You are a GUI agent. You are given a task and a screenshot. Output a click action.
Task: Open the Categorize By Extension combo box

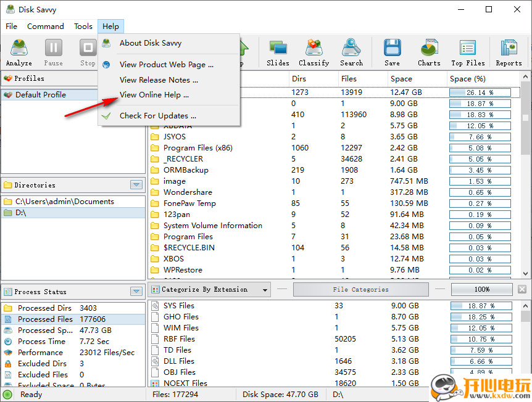(x=210, y=290)
